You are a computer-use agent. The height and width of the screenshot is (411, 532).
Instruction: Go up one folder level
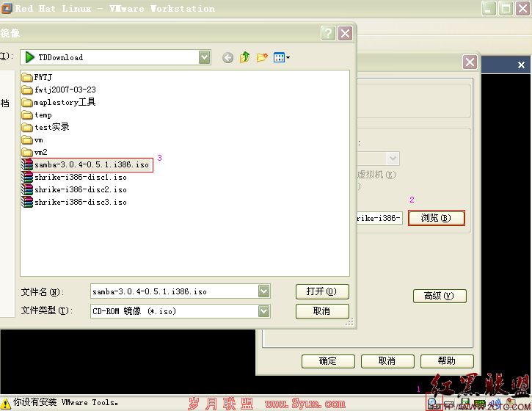tap(244, 57)
